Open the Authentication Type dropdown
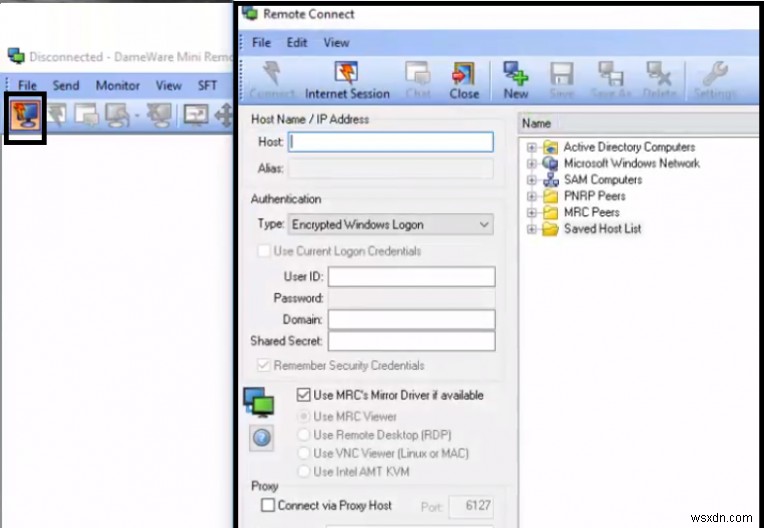This screenshot has height=528, width=764. (390, 225)
